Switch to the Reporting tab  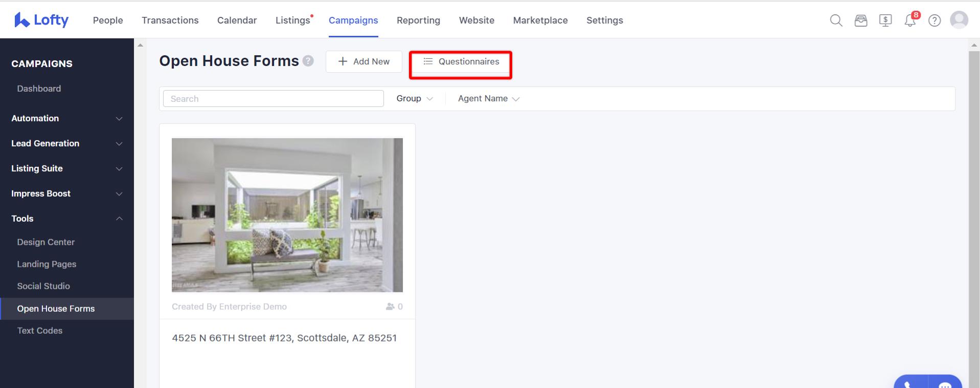tap(418, 20)
